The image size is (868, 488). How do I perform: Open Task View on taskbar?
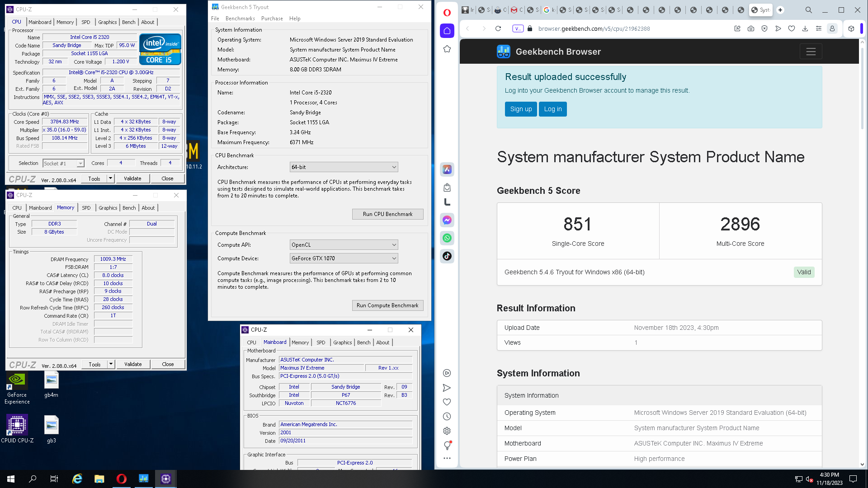[54, 479]
